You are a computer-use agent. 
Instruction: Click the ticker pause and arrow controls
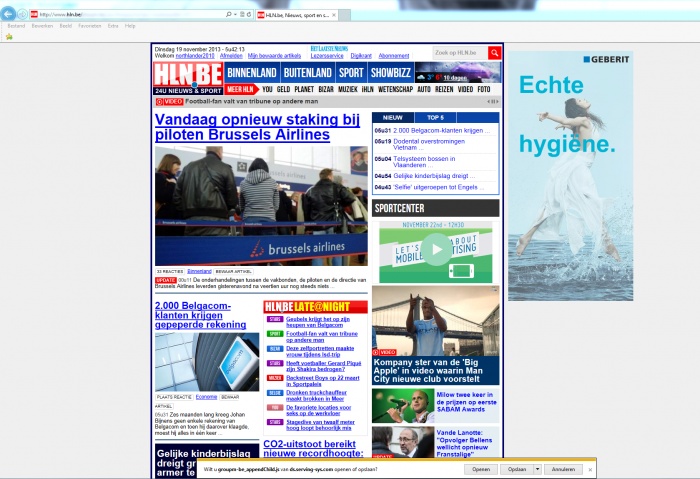pyautogui.click(x=493, y=102)
